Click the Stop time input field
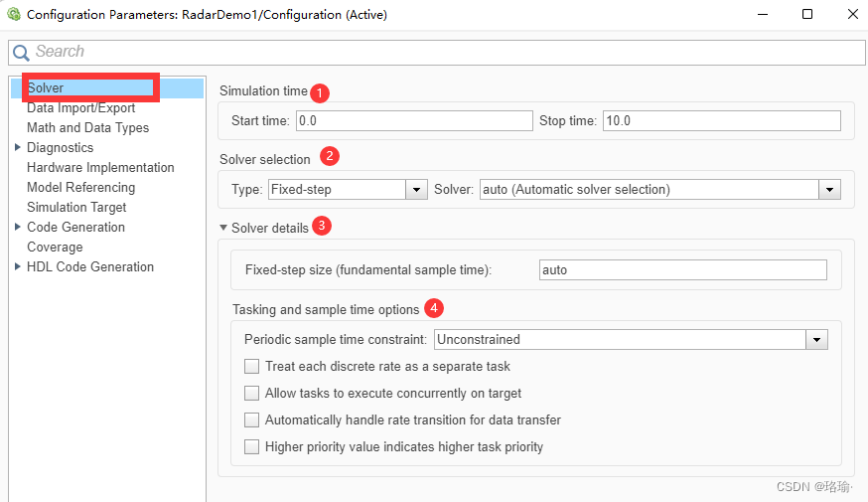This screenshot has width=868, height=502. click(x=721, y=121)
